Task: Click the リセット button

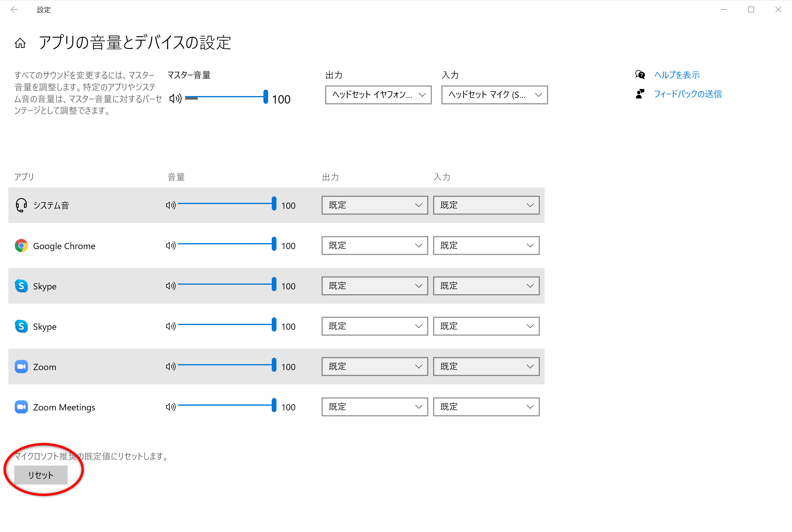Action: pos(41,475)
